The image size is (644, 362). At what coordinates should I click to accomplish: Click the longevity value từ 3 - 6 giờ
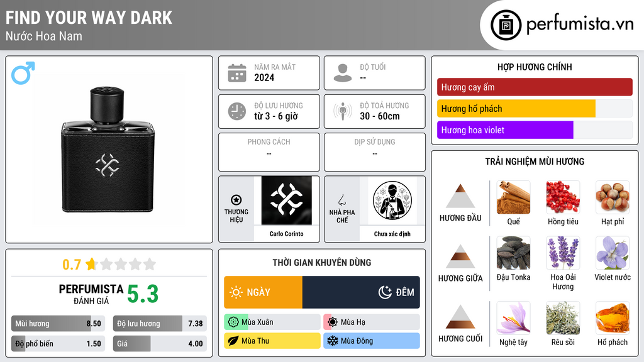(x=276, y=116)
